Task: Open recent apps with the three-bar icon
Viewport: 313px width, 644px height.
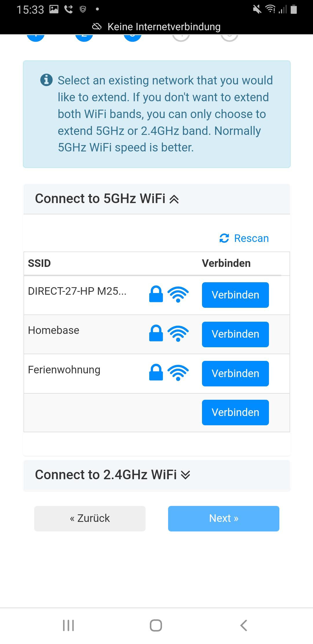Action: click(x=68, y=625)
